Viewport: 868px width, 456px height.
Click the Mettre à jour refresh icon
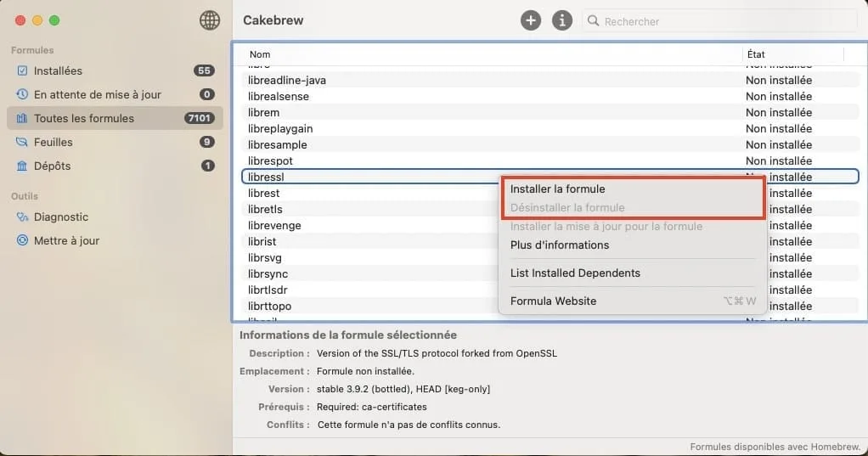point(22,240)
